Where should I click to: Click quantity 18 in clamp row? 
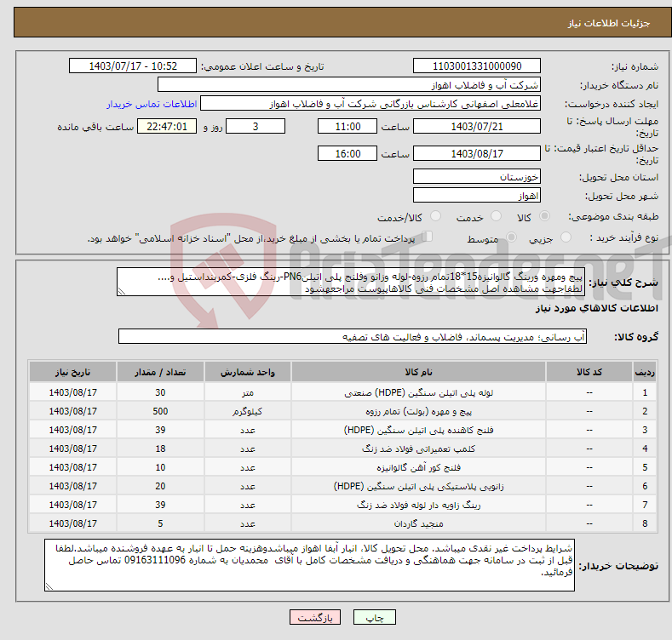(160, 449)
